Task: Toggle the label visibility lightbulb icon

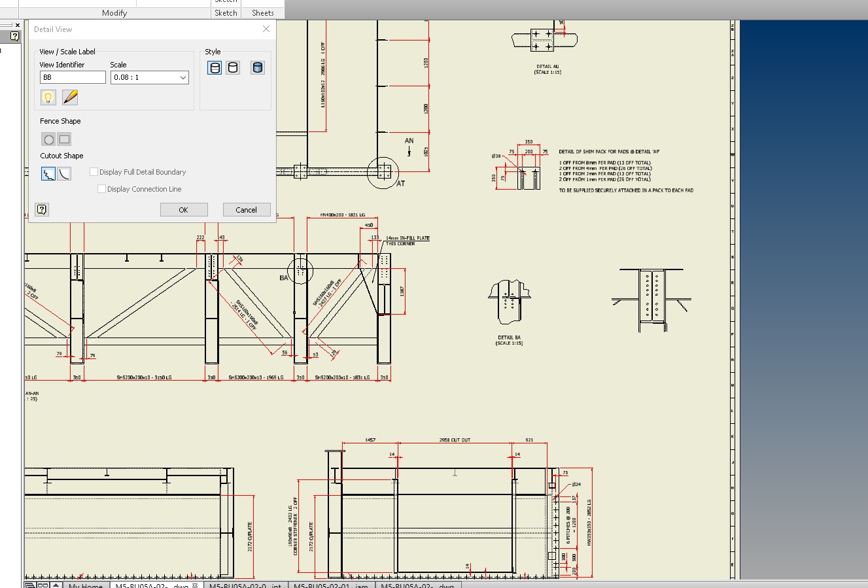Action: (48, 97)
